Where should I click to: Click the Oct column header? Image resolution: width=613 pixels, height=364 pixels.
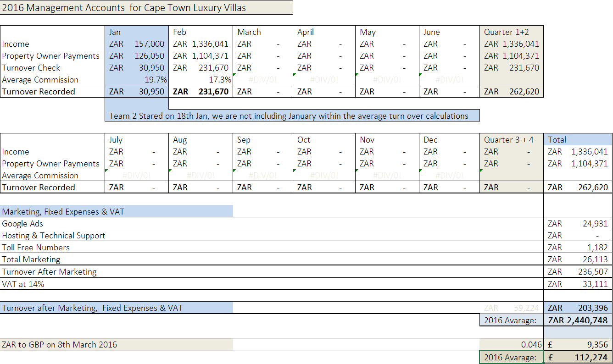(324, 140)
